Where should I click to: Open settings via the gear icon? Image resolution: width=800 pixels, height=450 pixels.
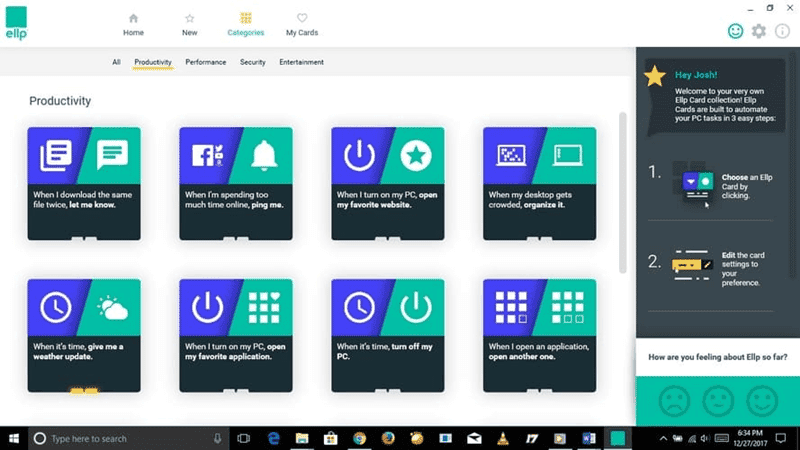pos(759,31)
